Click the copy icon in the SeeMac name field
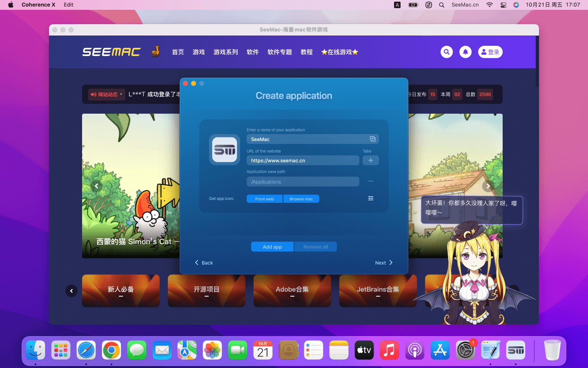588x368 pixels. point(372,139)
